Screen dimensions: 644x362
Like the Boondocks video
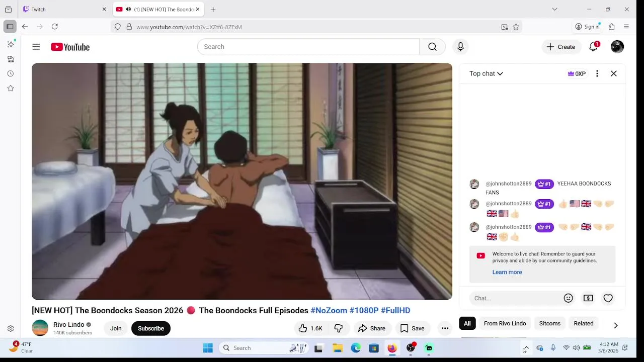point(310,328)
